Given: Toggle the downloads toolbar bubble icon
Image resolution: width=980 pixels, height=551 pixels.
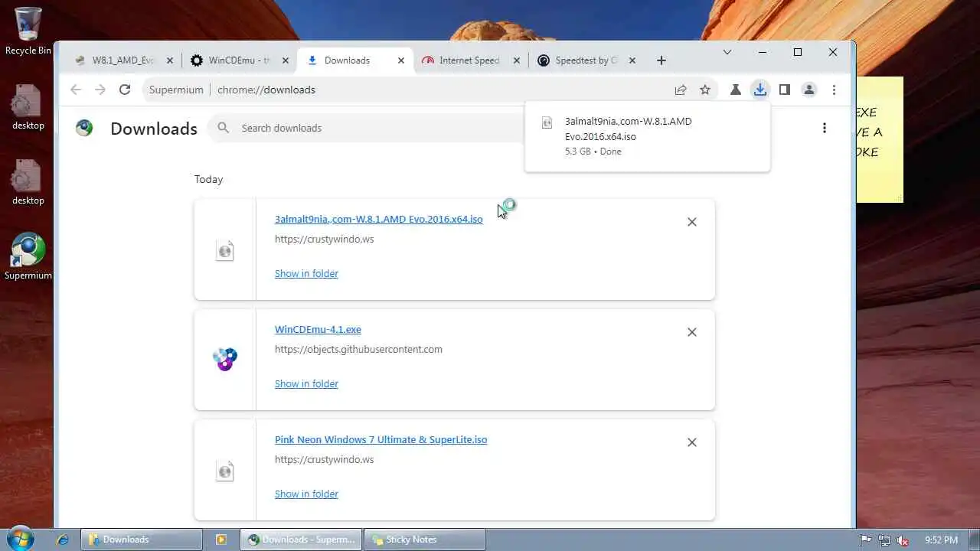Looking at the screenshot, I should coord(759,90).
